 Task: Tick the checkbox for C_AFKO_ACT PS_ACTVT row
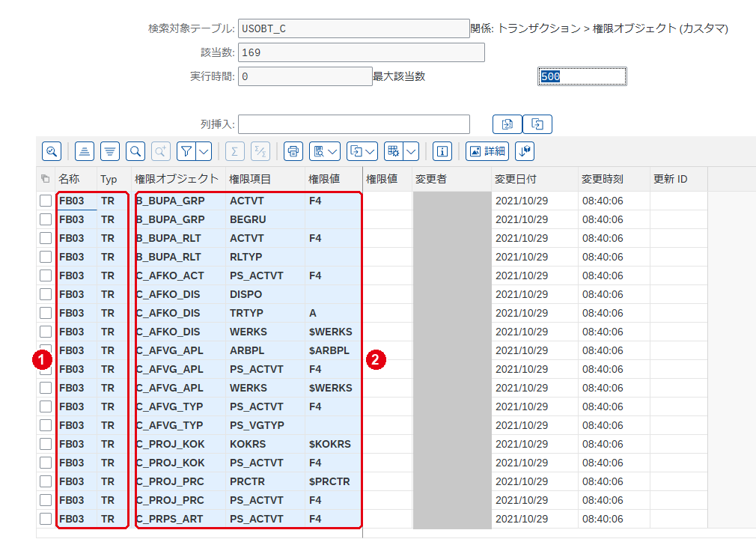click(x=46, y=275)
